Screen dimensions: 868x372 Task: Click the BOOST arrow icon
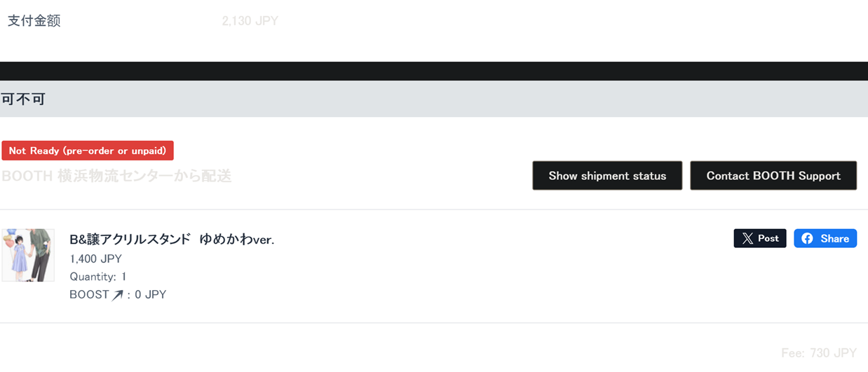pyautogui.click(x=117, y=295)
